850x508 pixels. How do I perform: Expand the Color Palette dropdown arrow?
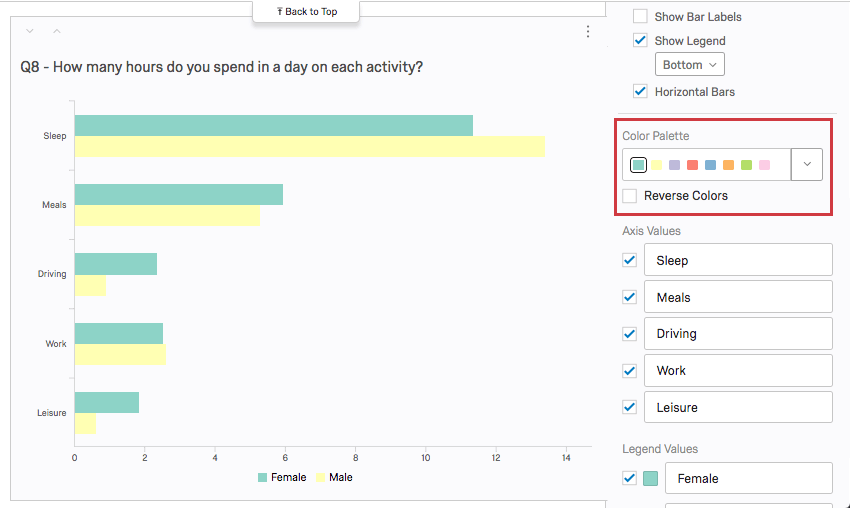point(807,165)
